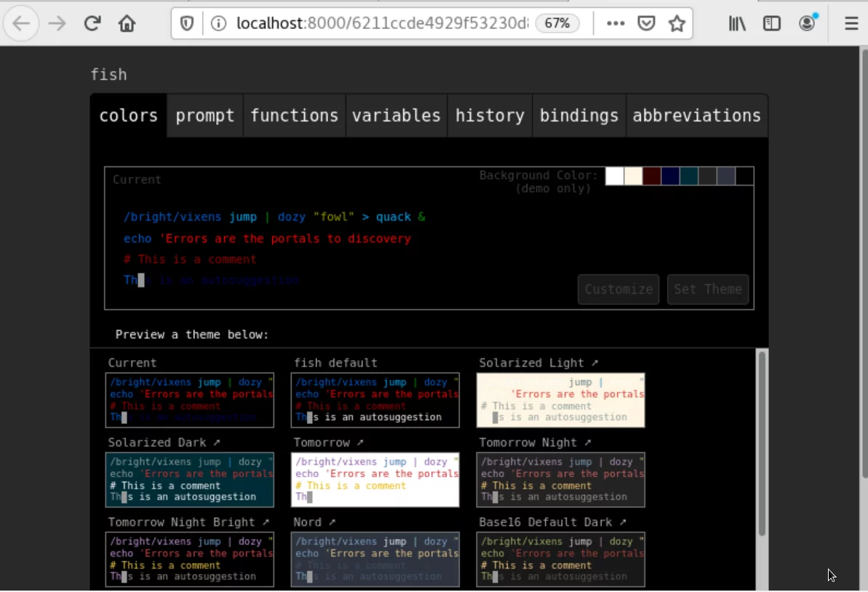This screenshot has width=868, height=592.
Task: Click the "echo 'Errors are the portals to discovery" line
Action: pyautogui.click(x=267, y=239)
